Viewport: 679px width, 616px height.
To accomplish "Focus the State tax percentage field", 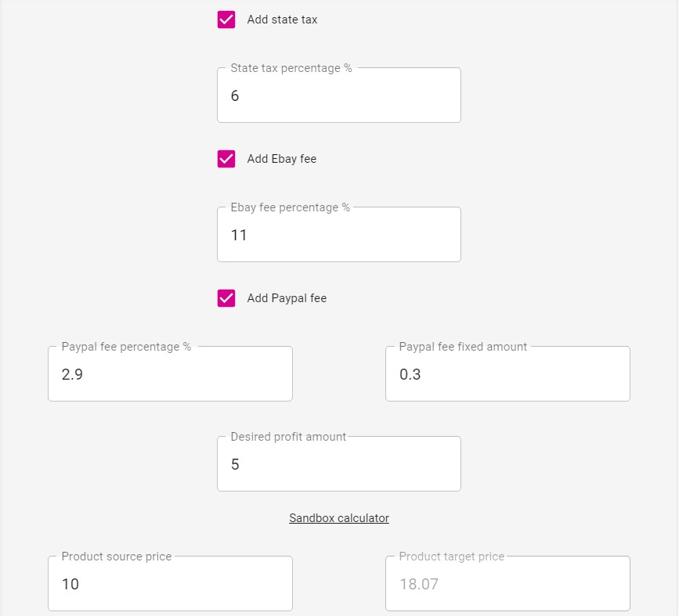I will click(338, 95).
